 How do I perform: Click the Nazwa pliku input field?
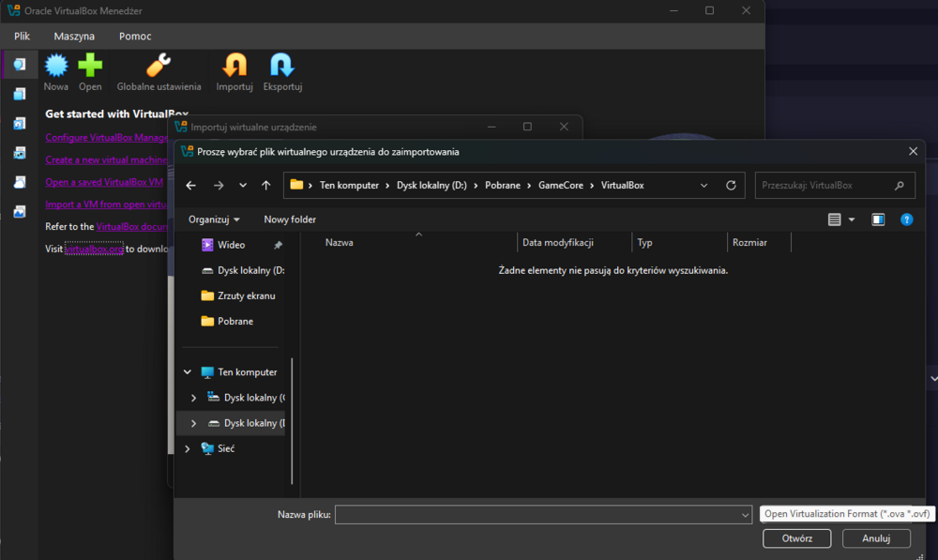coord(543,515)
